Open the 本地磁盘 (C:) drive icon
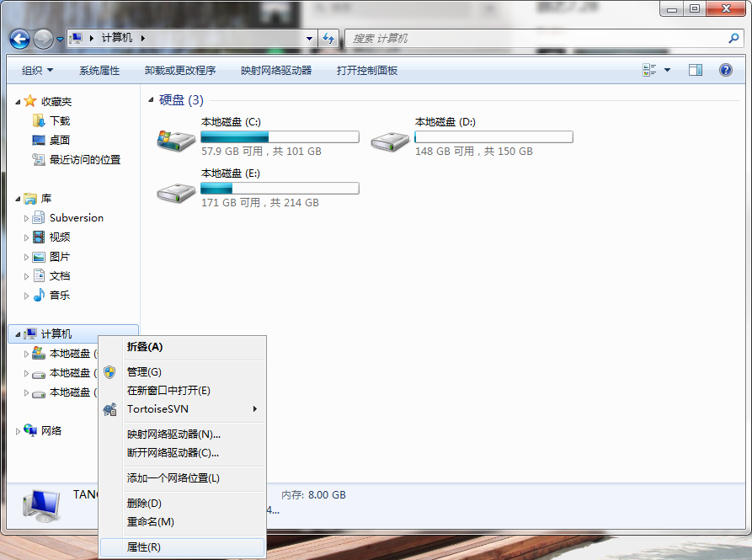Viewport: 752px width, 560px height. tap(176, 140)
